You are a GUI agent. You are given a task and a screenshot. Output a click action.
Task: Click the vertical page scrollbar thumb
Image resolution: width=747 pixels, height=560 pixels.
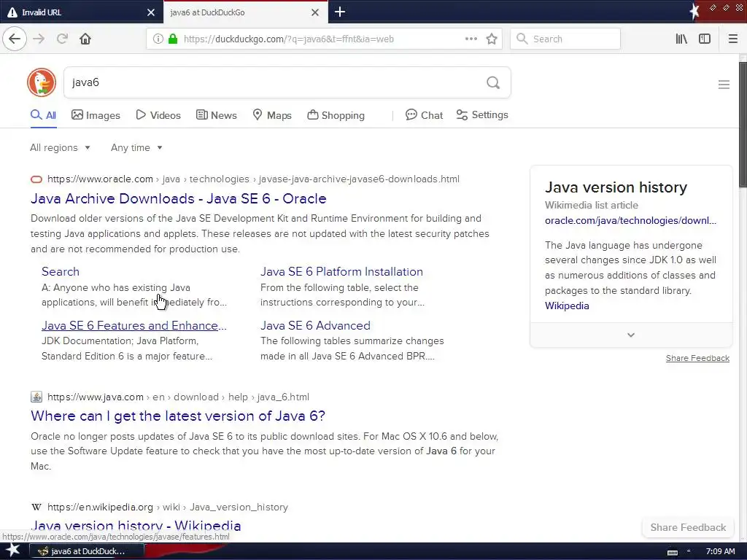tap(743, 125)
